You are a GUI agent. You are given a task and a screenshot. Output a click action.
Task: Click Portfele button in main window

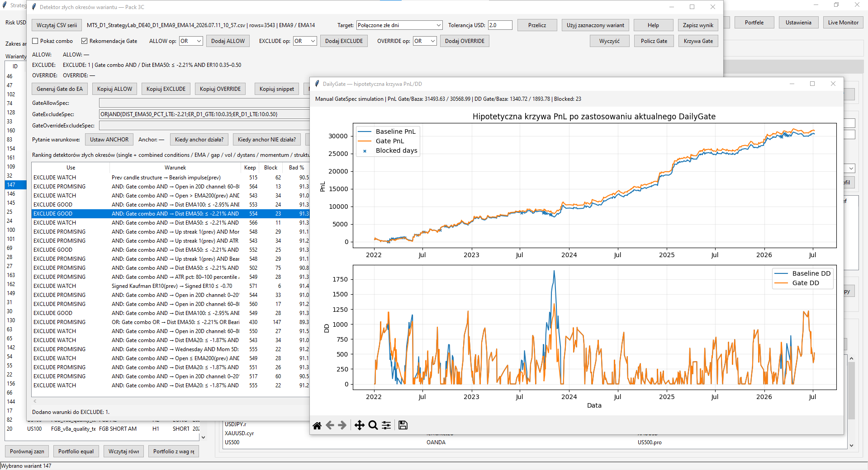754,23
